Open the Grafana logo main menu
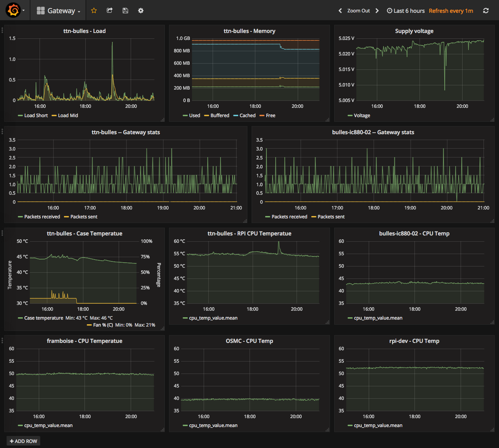499x448 pixels. pyautogui.click(x=15, y=10)
